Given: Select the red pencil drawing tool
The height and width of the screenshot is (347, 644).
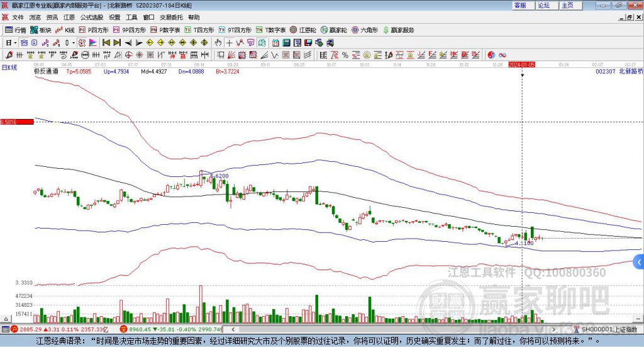Looking at the screenshot, I should 9,55.
